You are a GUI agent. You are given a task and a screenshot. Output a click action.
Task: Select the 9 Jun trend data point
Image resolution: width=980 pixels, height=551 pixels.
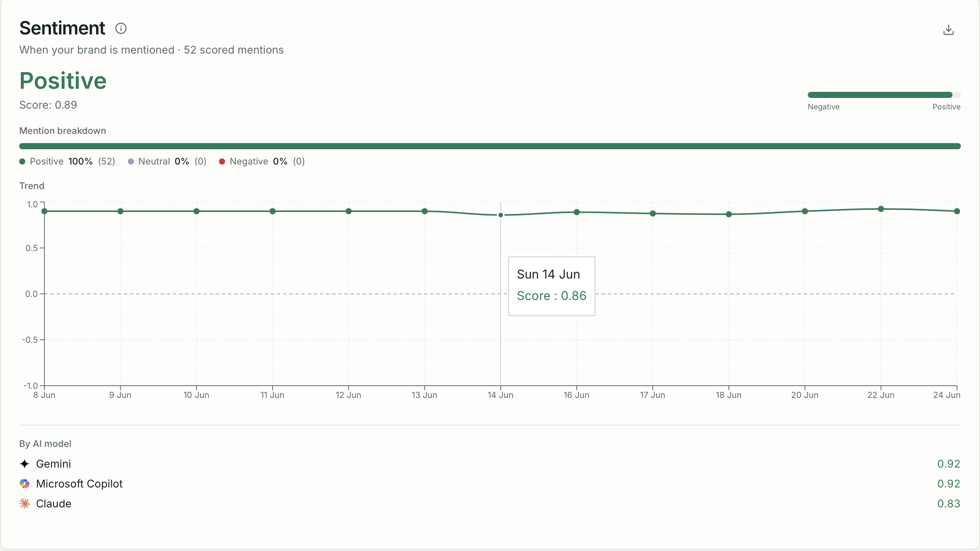[x=120, y=211]
